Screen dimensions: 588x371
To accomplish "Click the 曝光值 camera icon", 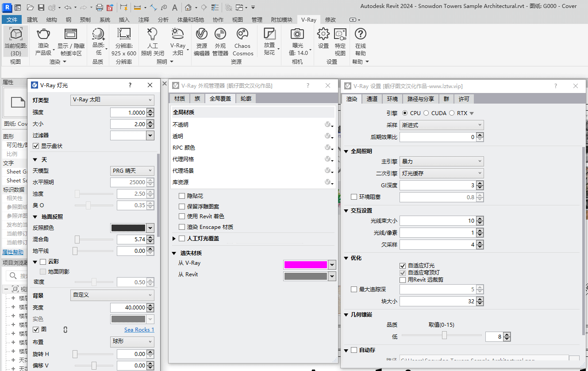I will pyautogui.click(x=297, y=34).
